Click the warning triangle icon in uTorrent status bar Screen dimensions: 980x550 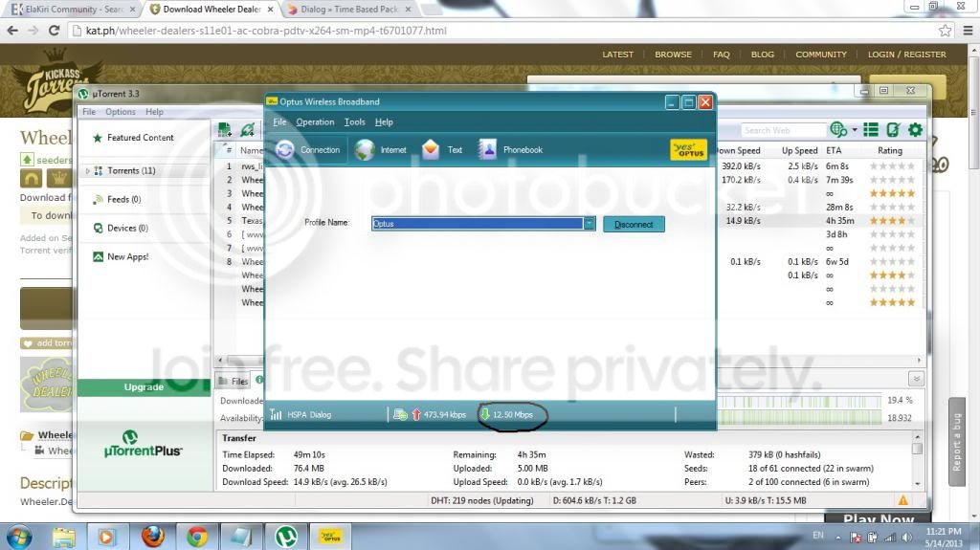coord(903,500)
